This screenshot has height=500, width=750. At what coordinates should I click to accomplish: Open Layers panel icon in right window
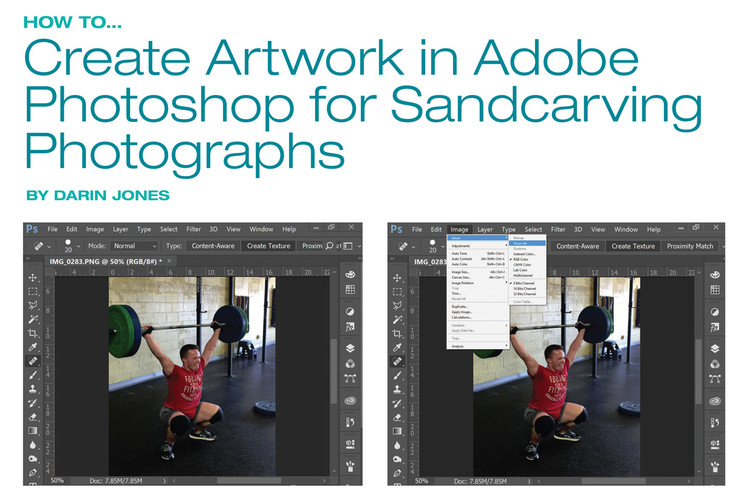pos(715,348)
